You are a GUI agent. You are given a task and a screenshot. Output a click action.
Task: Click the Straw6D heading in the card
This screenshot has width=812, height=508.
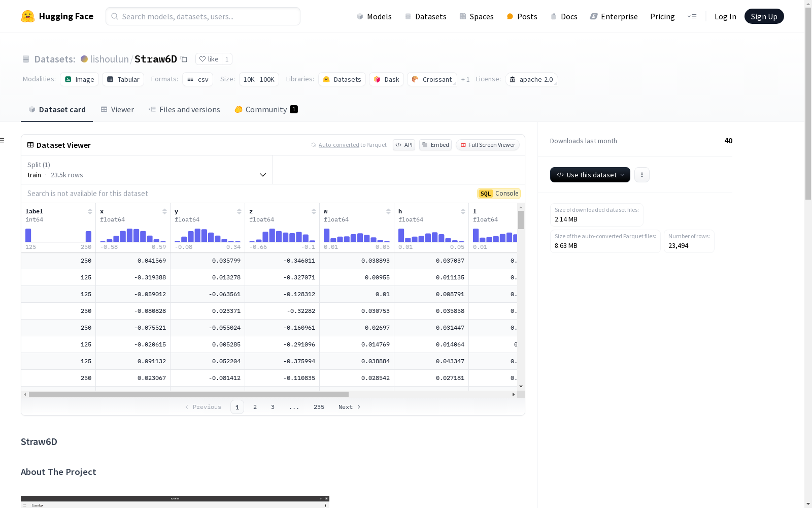(39, 441)
